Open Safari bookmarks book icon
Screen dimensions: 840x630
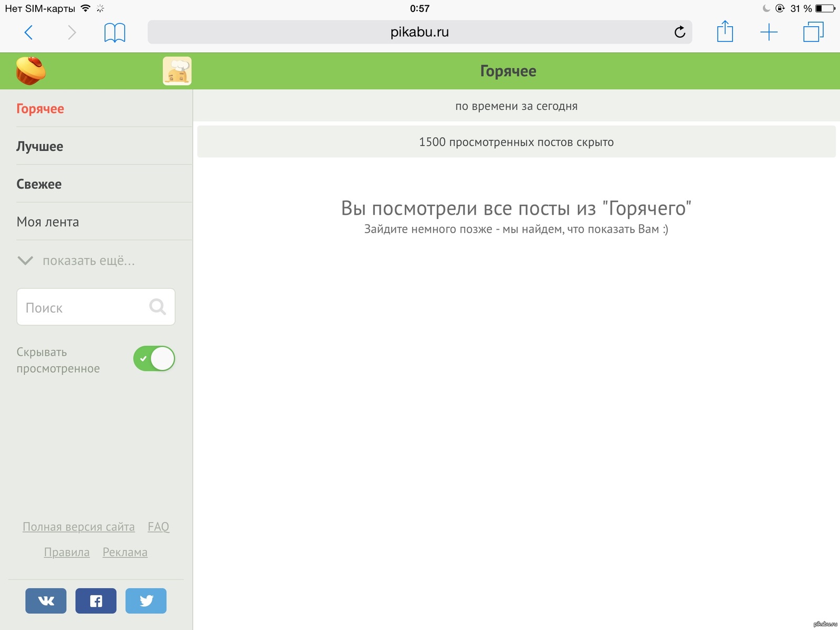[x=114, y=33]
